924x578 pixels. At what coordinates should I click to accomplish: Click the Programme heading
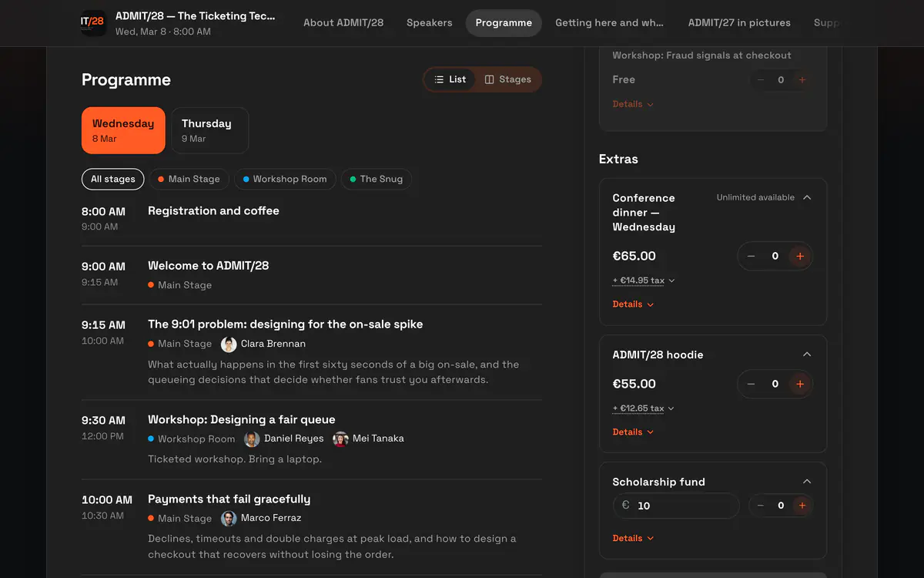pos(126,80)
